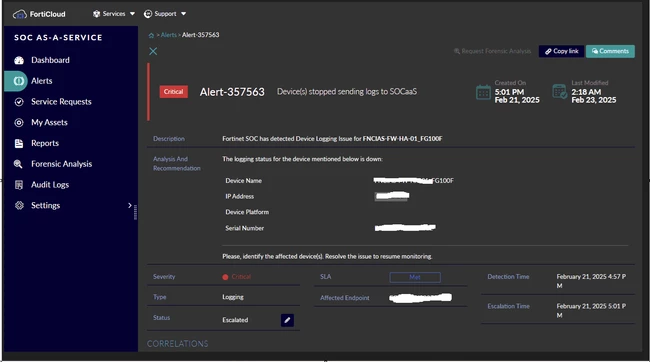Click the Alerts breadcrumb link

(x=169, y=35)
